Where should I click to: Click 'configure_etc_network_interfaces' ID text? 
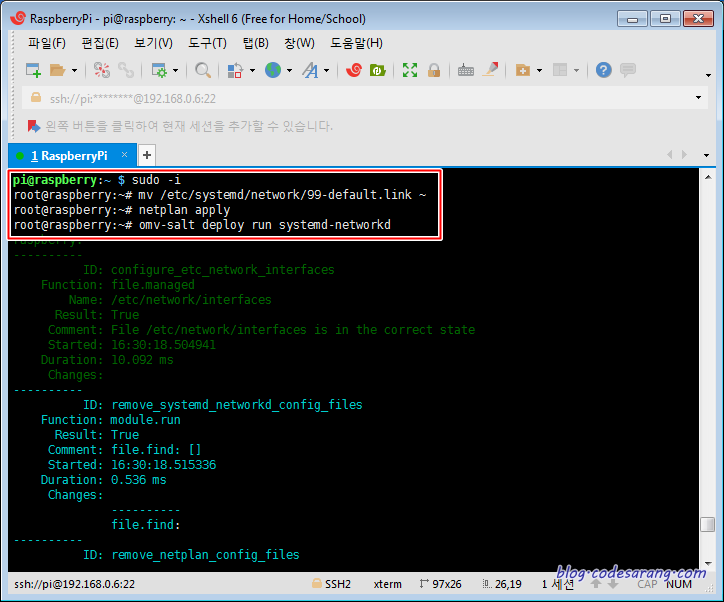click(x=223, y=270)
